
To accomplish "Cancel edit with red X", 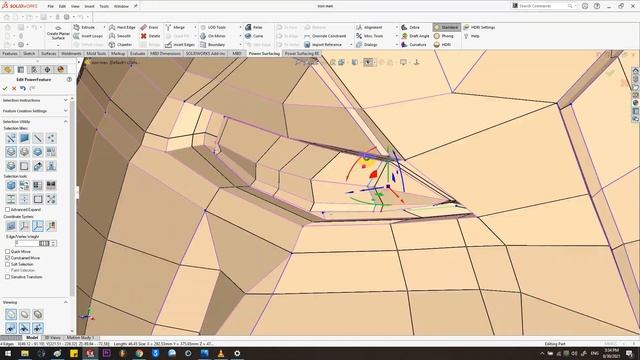I will pos(14,88).
